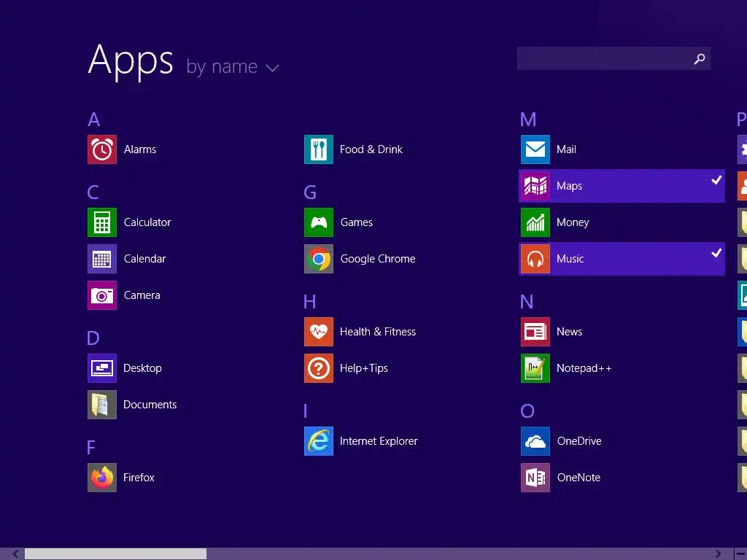Click the 'Health & Fitness' label text
747x560 pixels.
(x=378, y=332)
